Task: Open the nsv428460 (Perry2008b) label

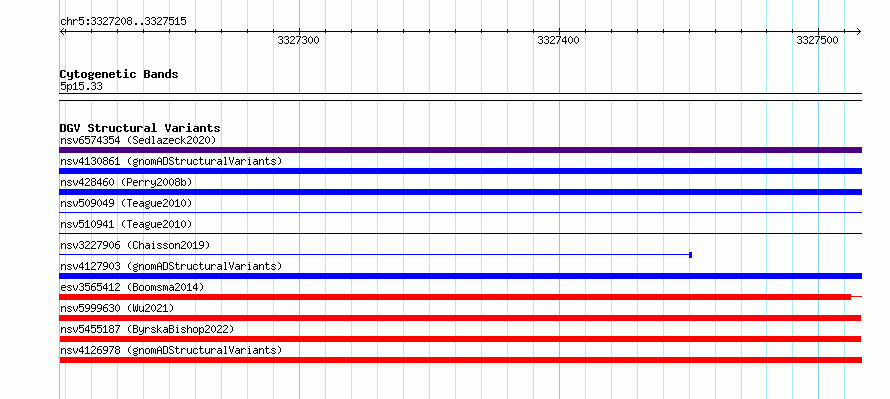Action: 126,182
